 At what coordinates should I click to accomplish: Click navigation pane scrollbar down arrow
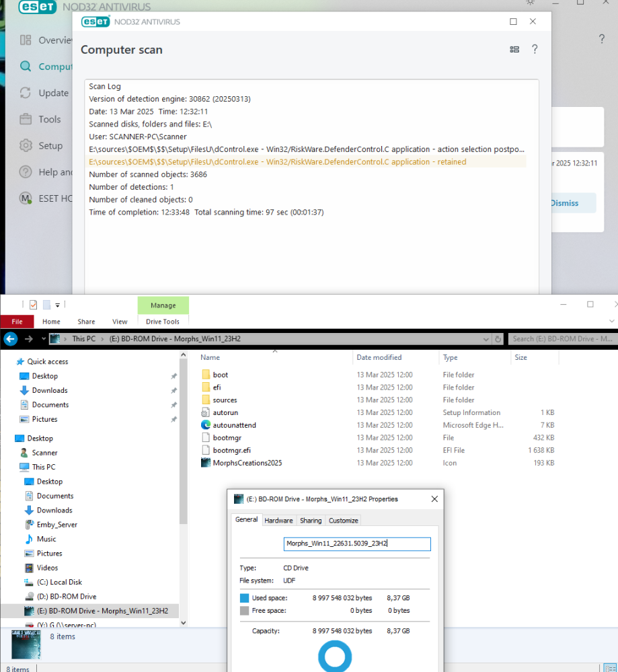coord(184,623)
